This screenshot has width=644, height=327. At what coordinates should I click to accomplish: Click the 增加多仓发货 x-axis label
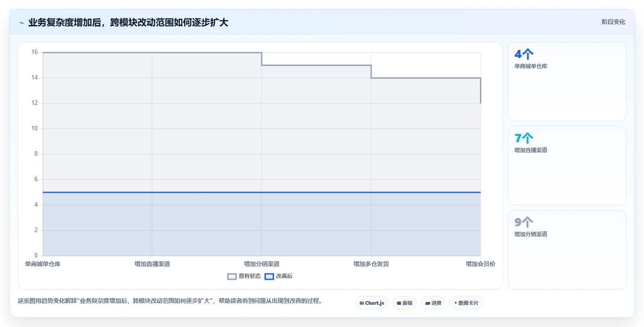pyautogui.click(x=371, y=264)
